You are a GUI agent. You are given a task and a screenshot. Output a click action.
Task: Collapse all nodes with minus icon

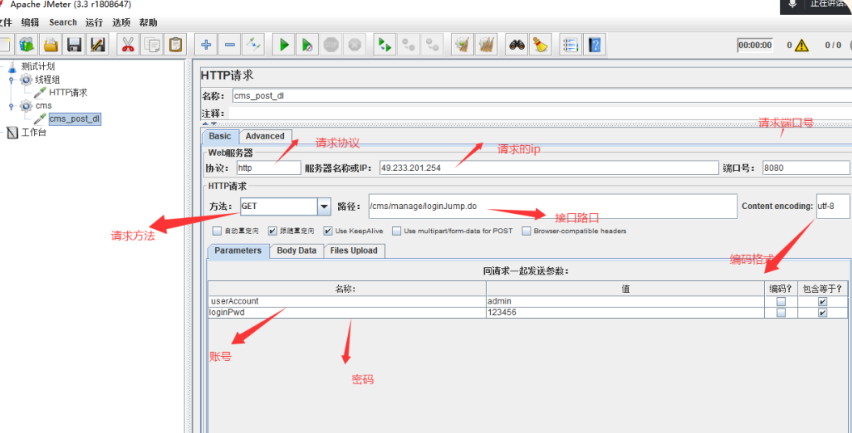click(230, 45)
